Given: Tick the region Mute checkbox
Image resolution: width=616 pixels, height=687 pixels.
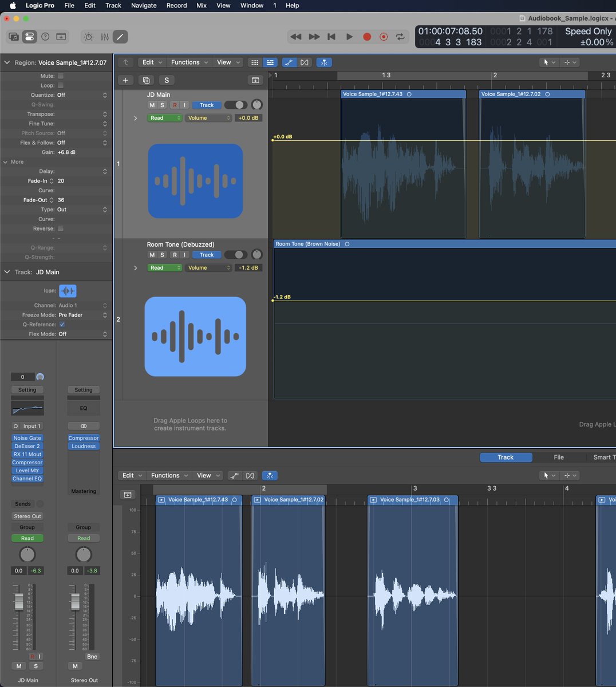Looking at the screenshot, I should pos(61,76).
